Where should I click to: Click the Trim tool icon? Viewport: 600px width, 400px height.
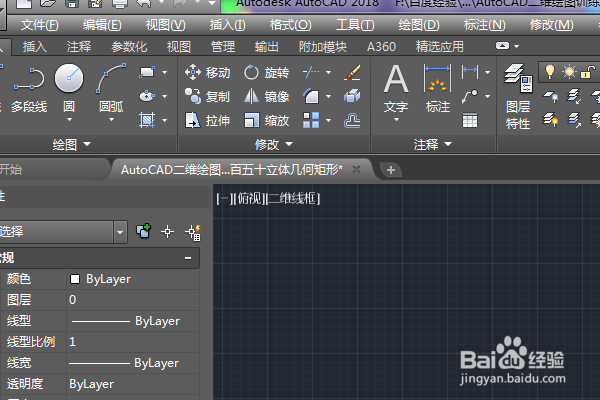(311, 72)
